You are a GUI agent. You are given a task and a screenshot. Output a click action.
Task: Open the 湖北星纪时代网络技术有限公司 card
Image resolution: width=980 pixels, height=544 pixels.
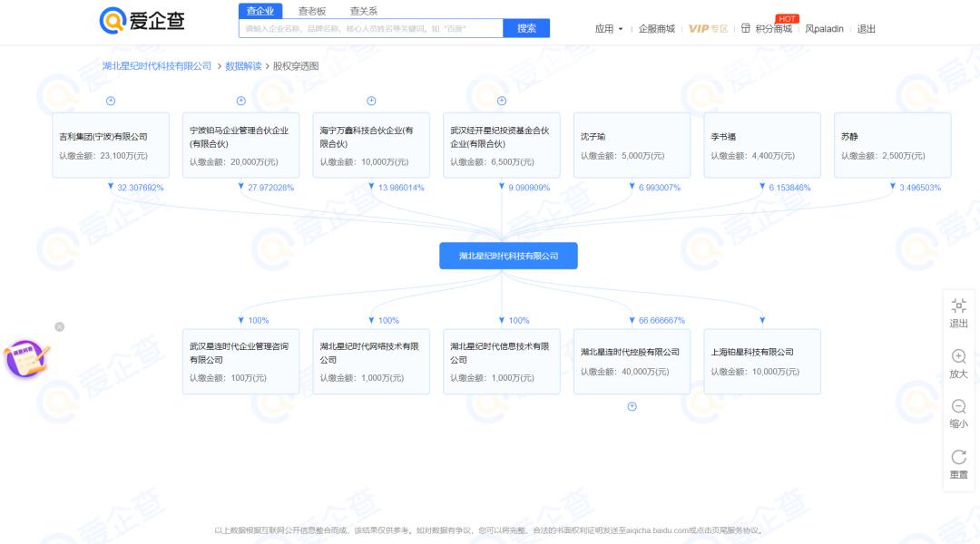tap(371, 362)
